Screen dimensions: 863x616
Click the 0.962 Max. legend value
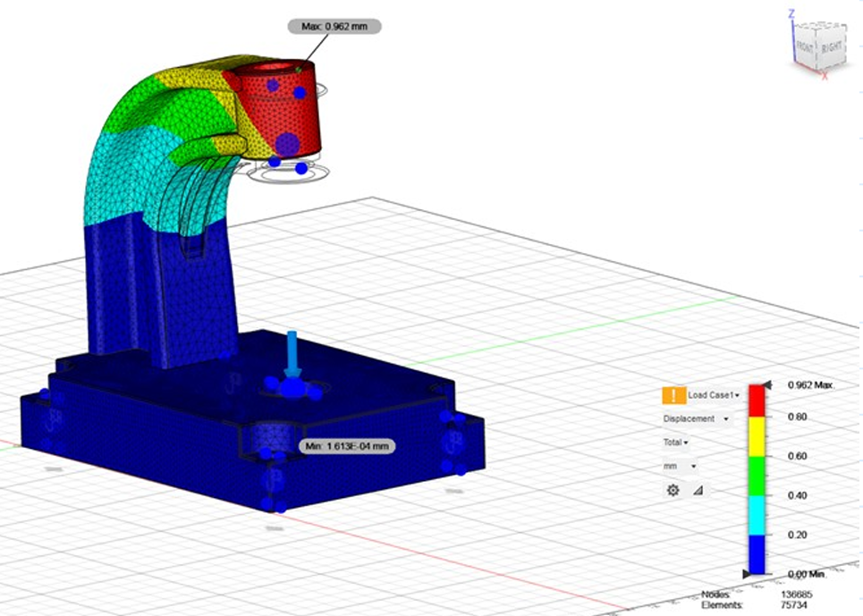tap(809, 385)
